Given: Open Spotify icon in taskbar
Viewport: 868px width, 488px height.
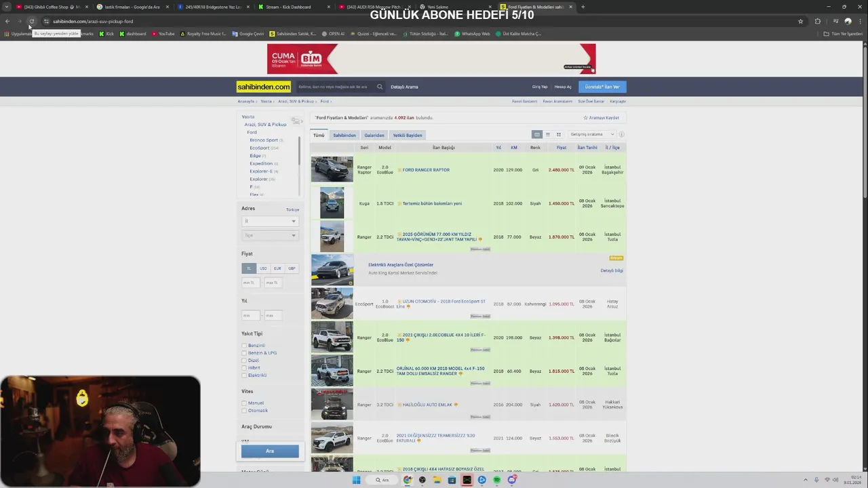Looking at the screenshot, I should [497, 480].
